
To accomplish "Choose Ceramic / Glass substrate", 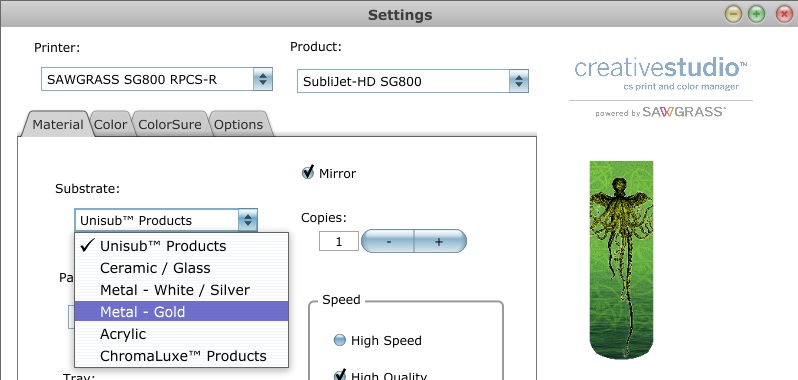I will pyautogui.click(x=182, y=268).
